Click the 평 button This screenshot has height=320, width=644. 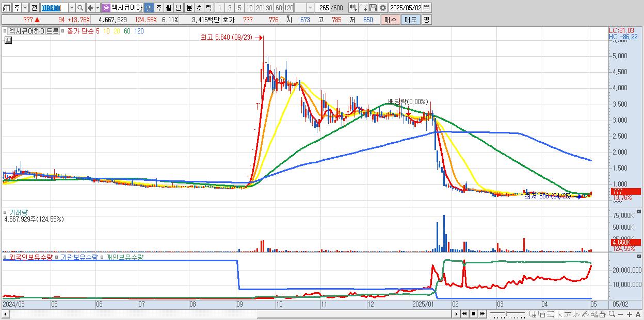point(426,20)
